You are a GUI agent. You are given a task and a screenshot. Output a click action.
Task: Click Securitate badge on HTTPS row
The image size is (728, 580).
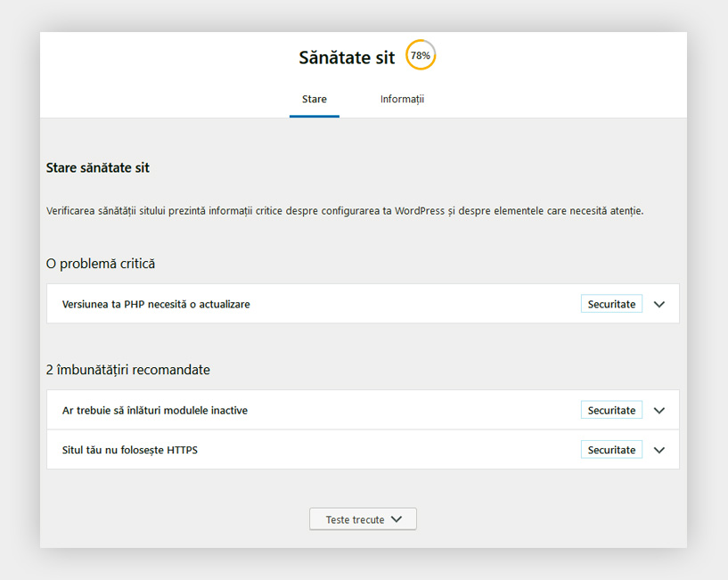coord(611,450)
